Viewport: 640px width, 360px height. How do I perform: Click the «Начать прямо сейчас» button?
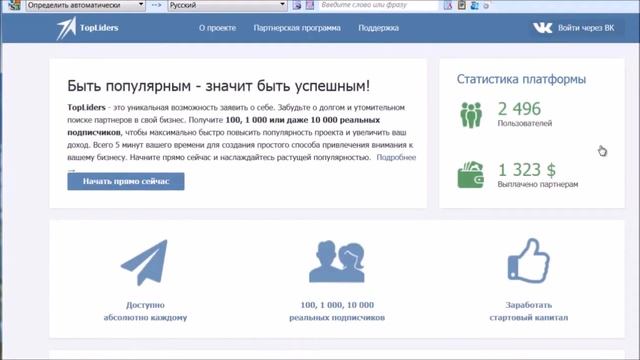coord(126,181)
